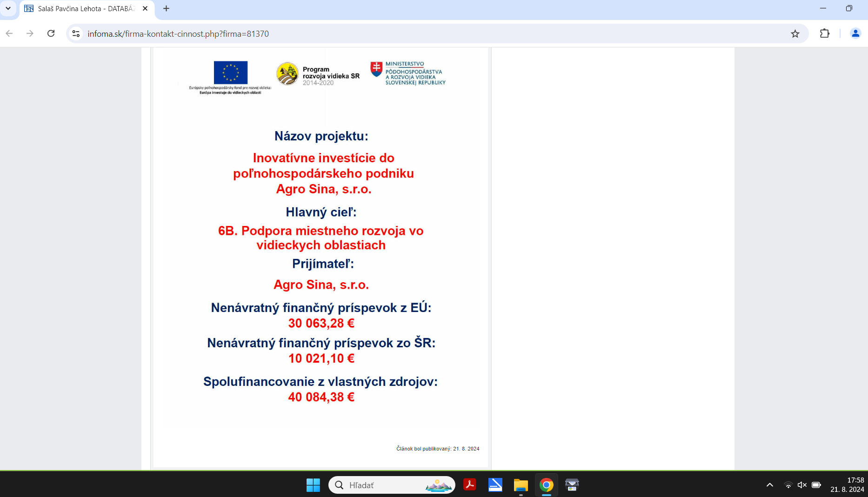This screenshot has height=497, width=868.
Task: Open Wi-Fi network settings in tray
Action: pos(788,485)
